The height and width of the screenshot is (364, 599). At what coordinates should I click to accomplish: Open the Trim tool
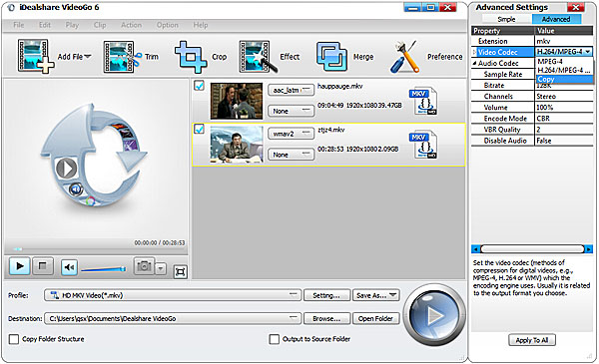point(122,57)
